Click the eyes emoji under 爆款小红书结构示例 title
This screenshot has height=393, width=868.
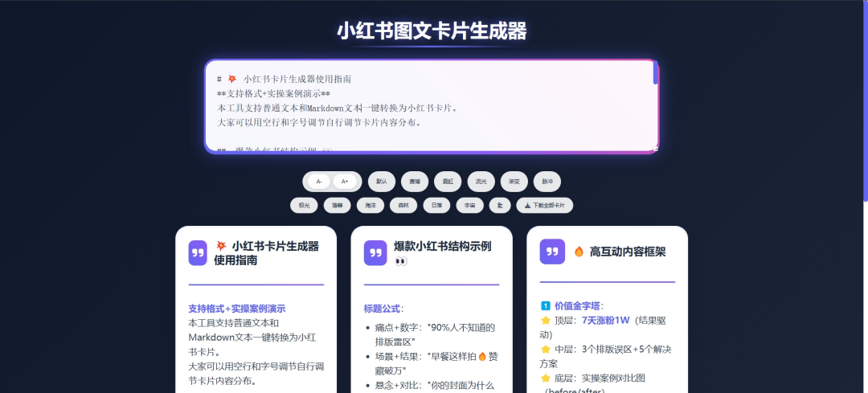coord(402,261)
